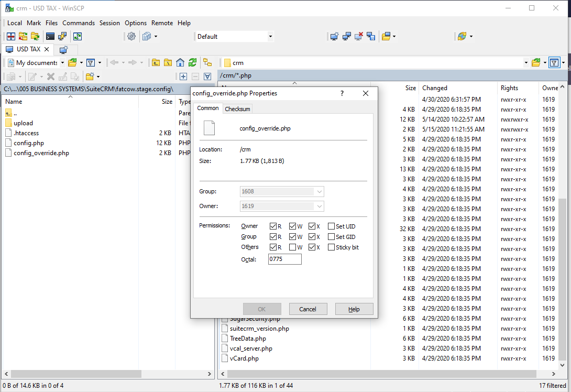Go to local parent directory icon
Screen dimensions: 571x392
[x=156, y=63]
